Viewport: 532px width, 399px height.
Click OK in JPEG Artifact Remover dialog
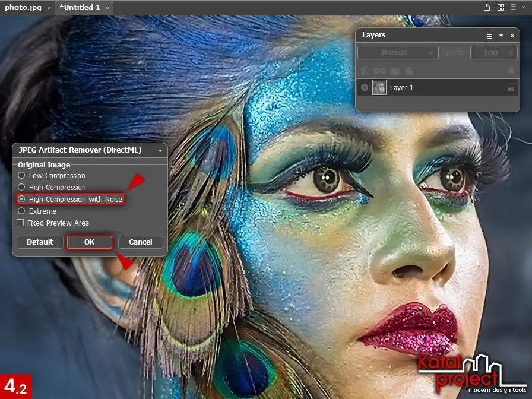pos(89,242)
